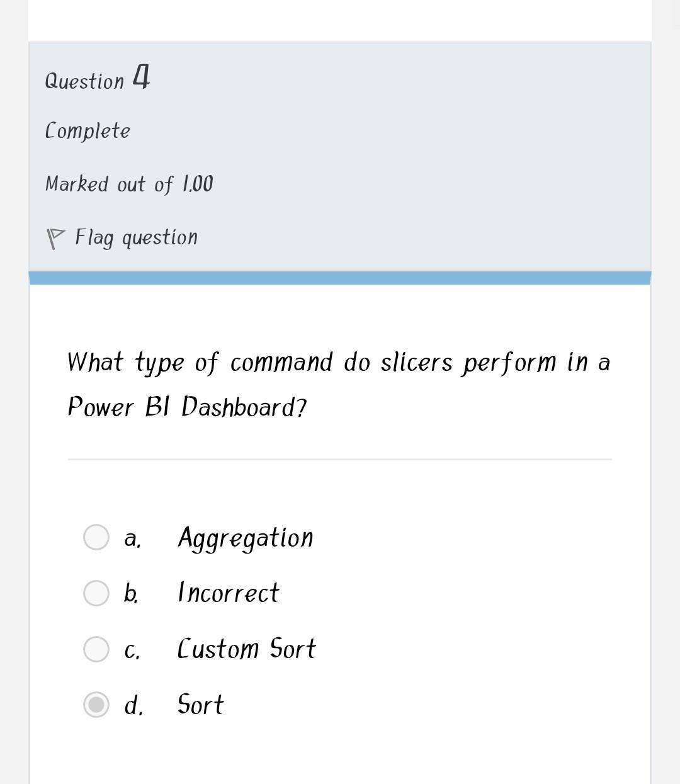Click the Sort answer label text
Screen dimensions: 680x784
tap(200, 704)
